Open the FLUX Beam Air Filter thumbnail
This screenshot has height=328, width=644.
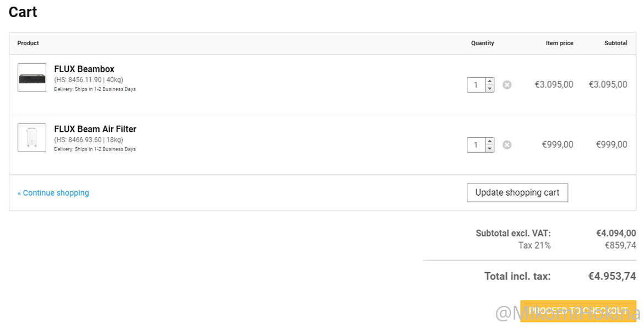32,138
